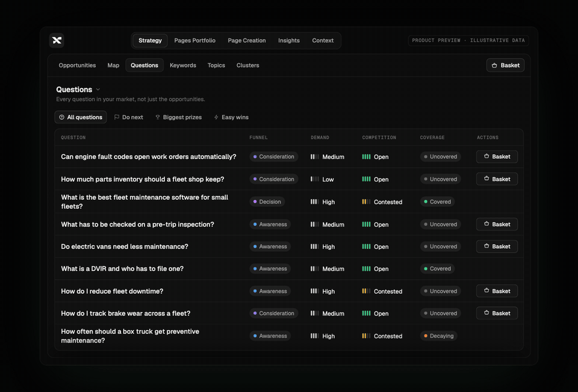Open 'What is a DVIR and who has to file one?'
Viewport: 578px width, 392px height.
[122, 269]
